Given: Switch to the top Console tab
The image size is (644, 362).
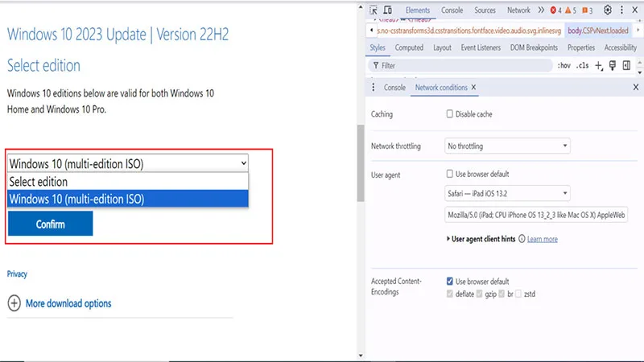Looking at the screenshot, I should coord(452,10).
